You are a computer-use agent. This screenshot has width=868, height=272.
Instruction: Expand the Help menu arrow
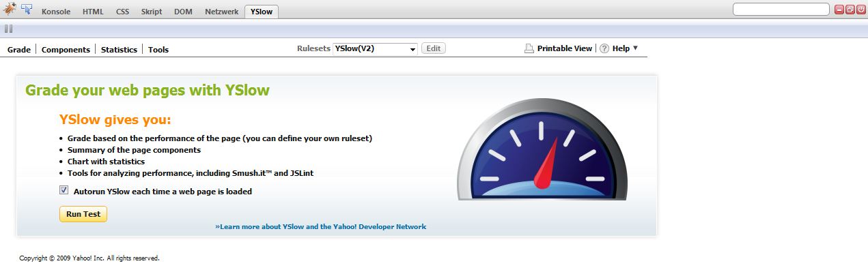(x=635, y=48)
